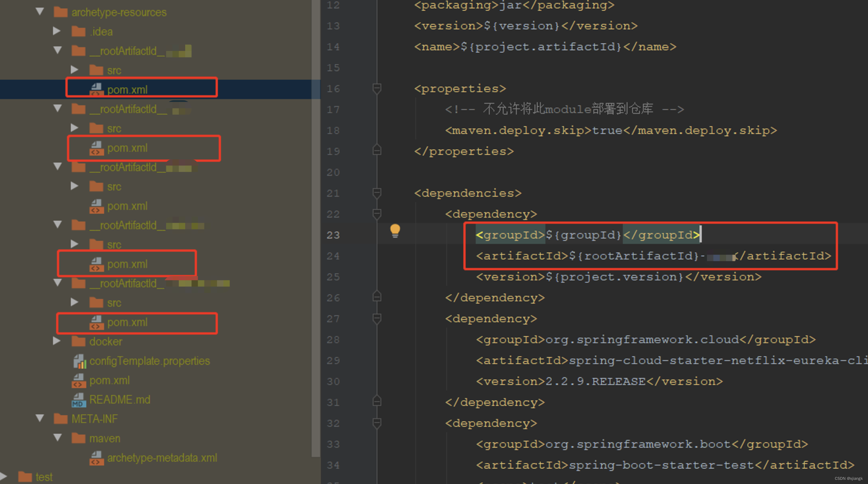Click the docker folder icon
This screenshot has height=484, width=868.
coord(79,341)
